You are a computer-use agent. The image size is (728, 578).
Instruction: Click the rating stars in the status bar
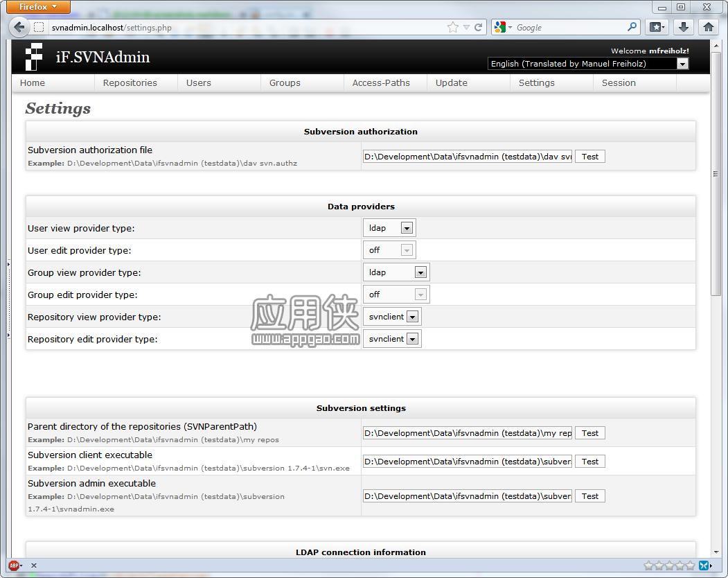(x=669, y=566)
